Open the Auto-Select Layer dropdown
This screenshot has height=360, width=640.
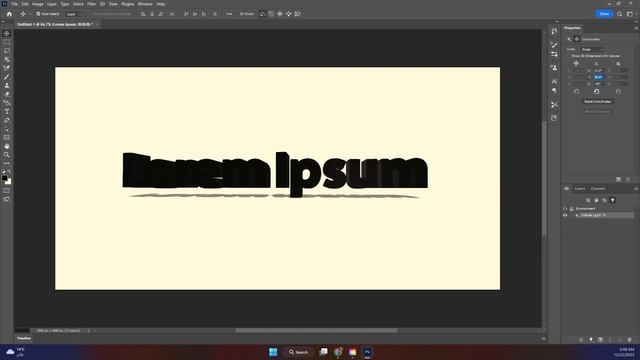[x=73, y=14]
